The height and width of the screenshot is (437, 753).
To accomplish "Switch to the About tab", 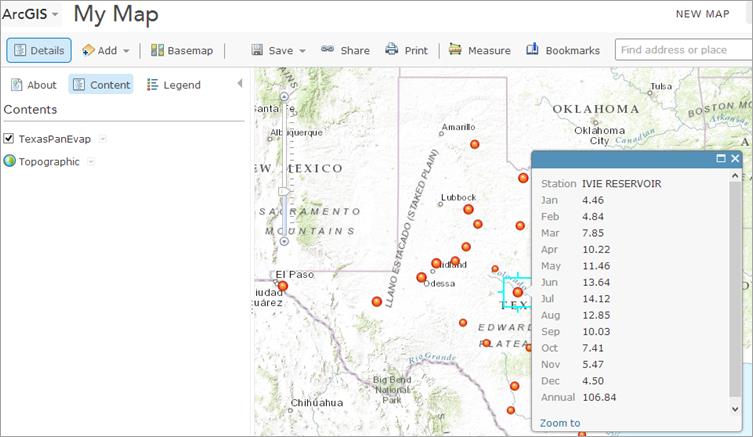I will click(33, 85).
